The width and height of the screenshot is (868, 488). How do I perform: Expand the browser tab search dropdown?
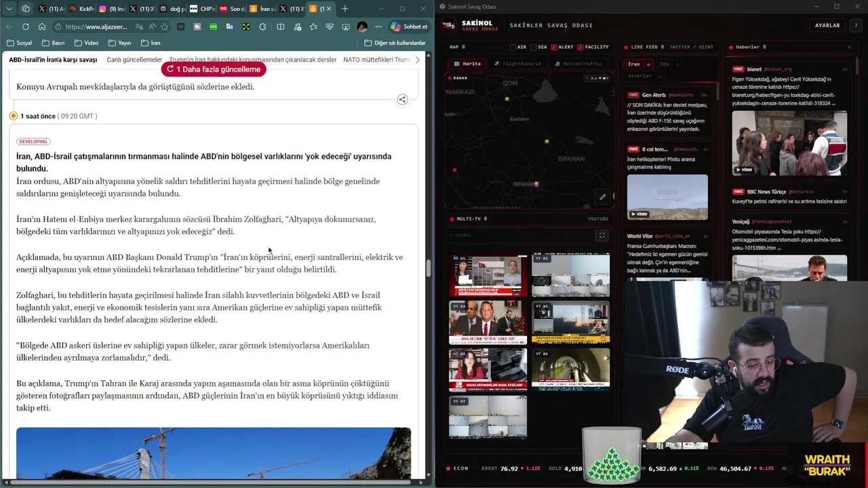pyautogui.click(x=9, y=9)
